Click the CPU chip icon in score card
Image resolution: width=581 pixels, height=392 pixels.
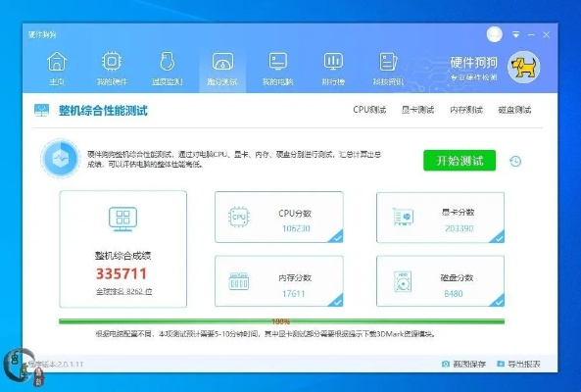[x=239, y=218]
